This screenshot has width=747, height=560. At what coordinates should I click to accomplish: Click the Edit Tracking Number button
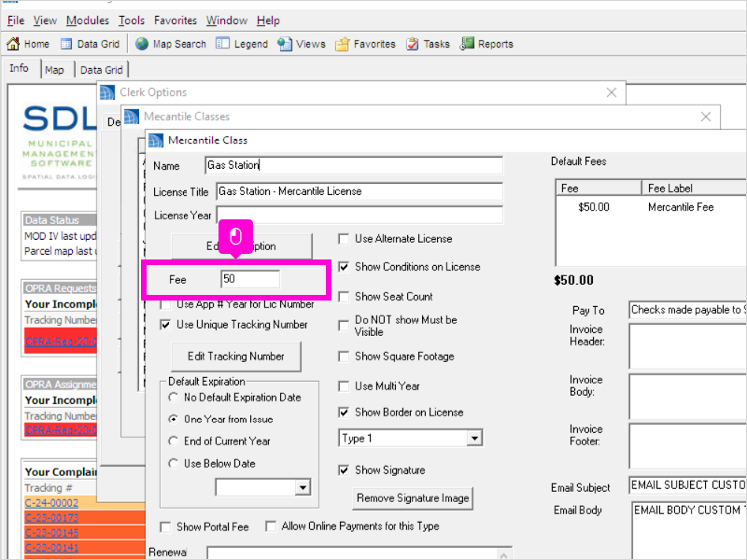pyautogui.click(x=236, y=357)
